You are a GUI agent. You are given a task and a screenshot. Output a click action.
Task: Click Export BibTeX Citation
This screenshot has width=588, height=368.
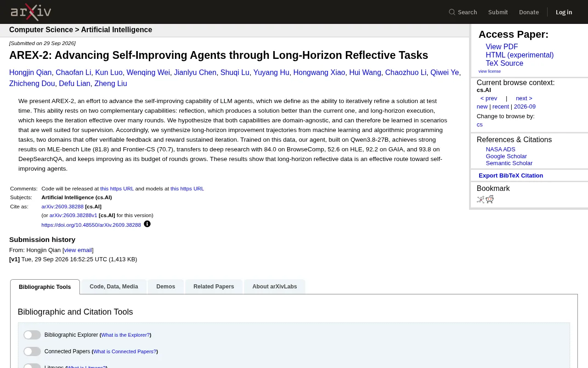click(511, 176)
